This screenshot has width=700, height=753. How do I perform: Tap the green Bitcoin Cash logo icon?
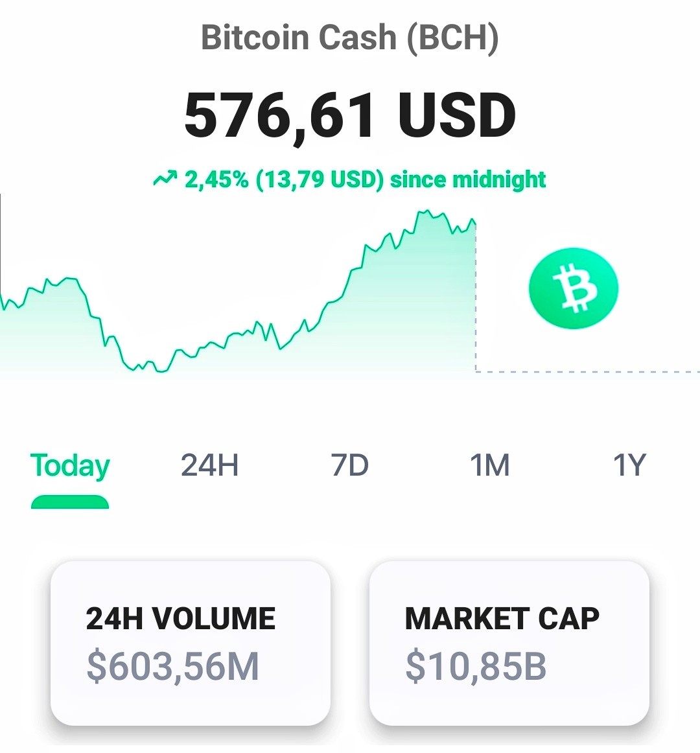(x=573, y=288)
